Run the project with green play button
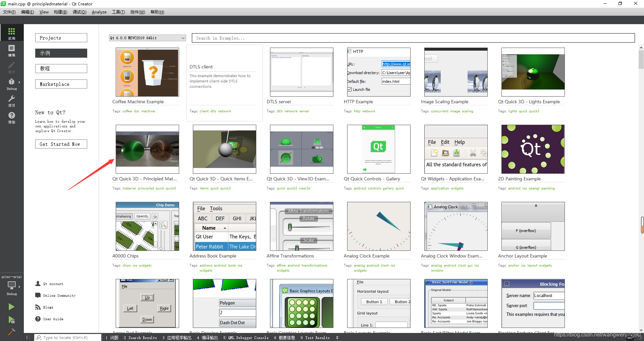Viewport: 644px width, 341px height. coord(11,307)
